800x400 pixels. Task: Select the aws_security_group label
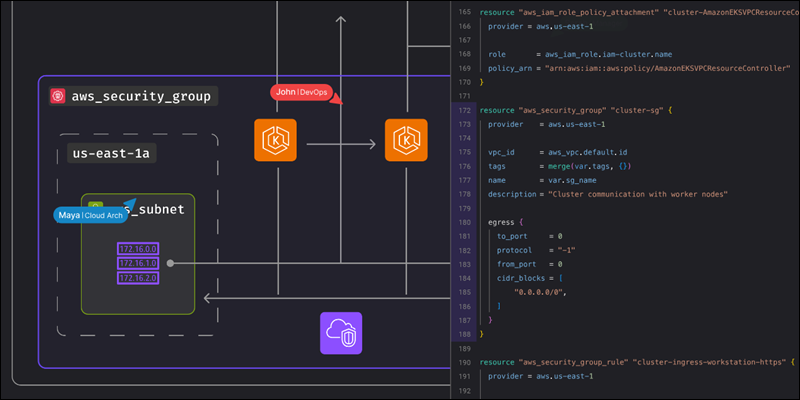click(141, 96)
